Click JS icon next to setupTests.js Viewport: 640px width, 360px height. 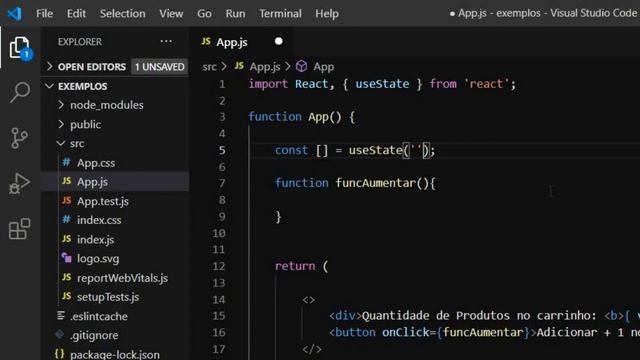click(x=67, y=296)
